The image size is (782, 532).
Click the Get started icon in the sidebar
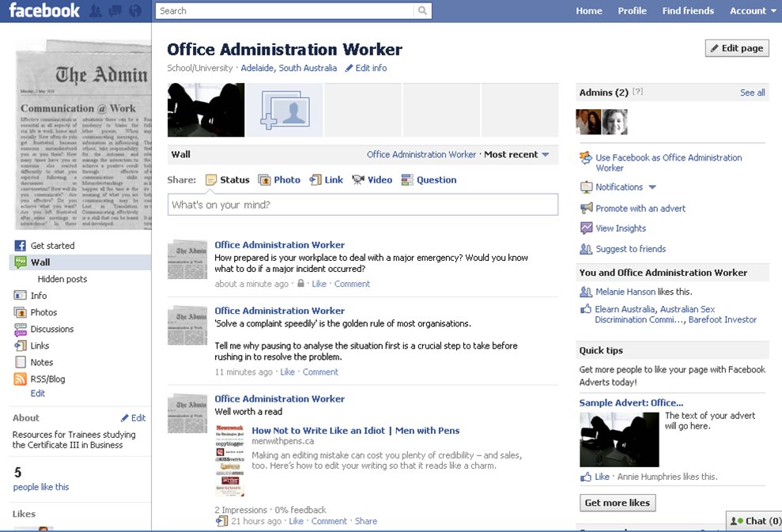20,245
